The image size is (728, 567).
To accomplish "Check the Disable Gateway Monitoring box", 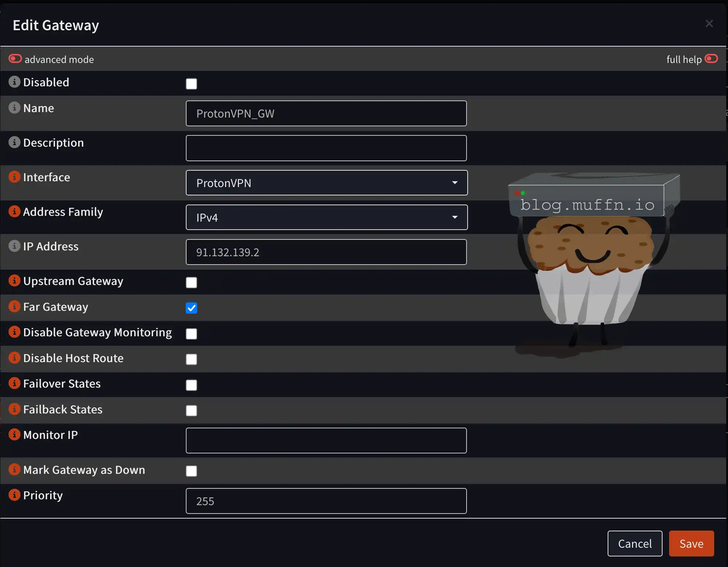I will [x=191, y=334].
